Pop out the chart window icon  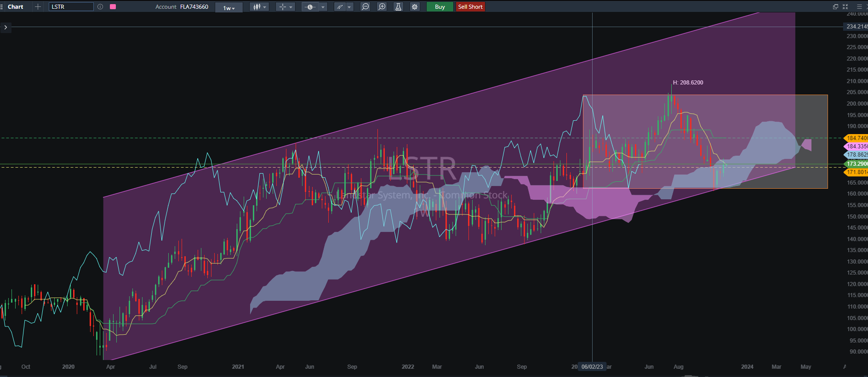835,7
